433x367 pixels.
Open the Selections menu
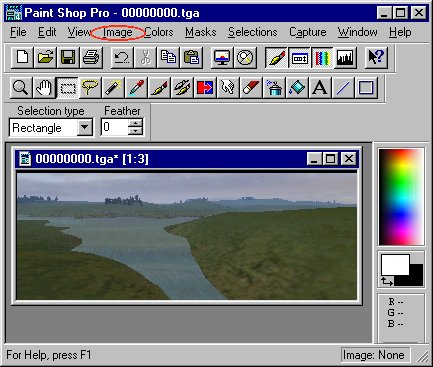(x=253, y=32)
